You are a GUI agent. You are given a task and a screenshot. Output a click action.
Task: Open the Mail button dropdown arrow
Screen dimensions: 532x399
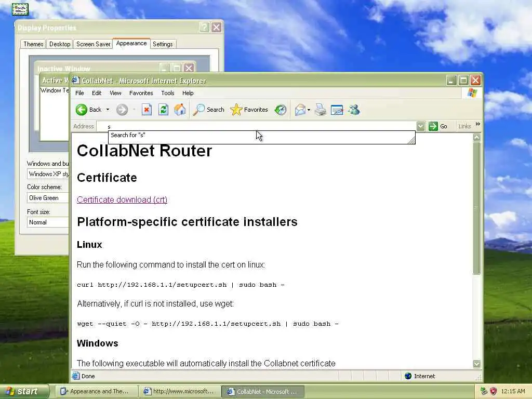pos(309,110)
